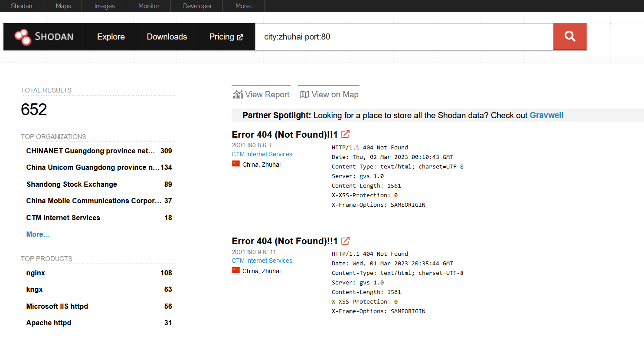
Task: Click the Pricing external link icon
Action: [240, 37]
